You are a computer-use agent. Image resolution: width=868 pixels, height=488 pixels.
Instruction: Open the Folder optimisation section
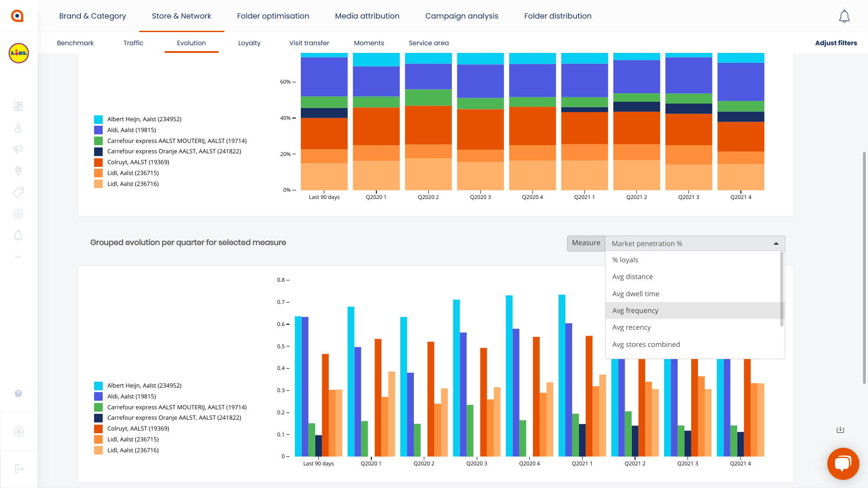[x=273, y=16]
